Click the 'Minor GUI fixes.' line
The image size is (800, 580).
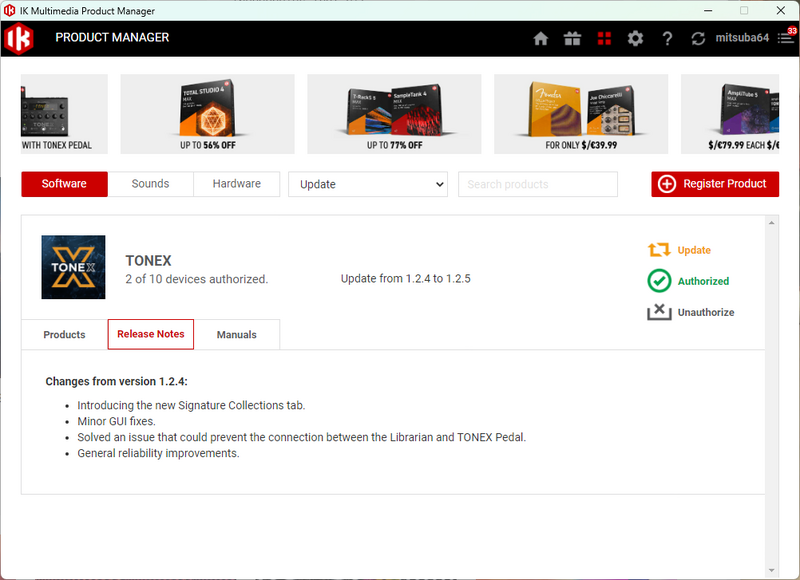[x=116, y=421]
